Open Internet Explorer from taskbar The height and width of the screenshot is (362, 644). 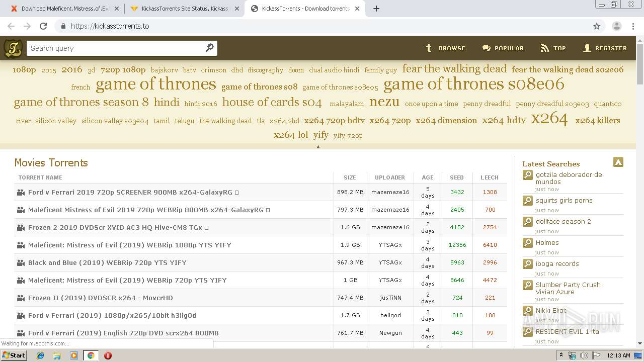40,355
